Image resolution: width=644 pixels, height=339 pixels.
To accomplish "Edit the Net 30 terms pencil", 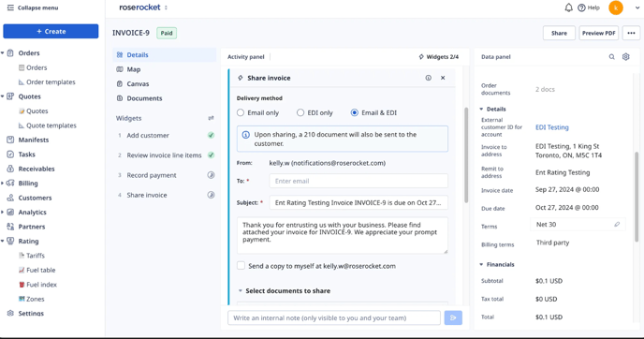I will (x=617, y=225).
